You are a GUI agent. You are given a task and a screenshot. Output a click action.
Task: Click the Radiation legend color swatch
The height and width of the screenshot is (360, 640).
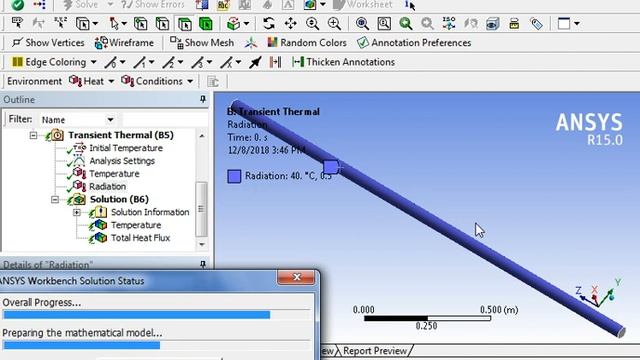pyautogui.click(x=234, y=176)
